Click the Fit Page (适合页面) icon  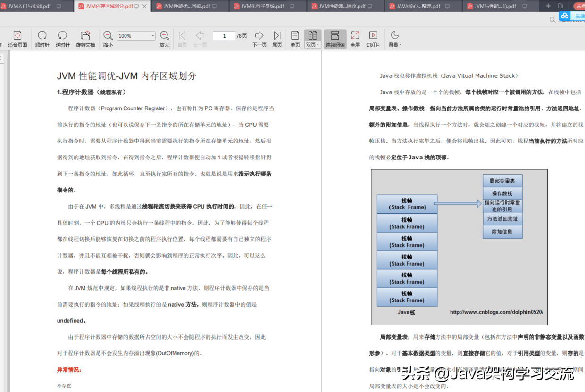[x=17, y=35]
